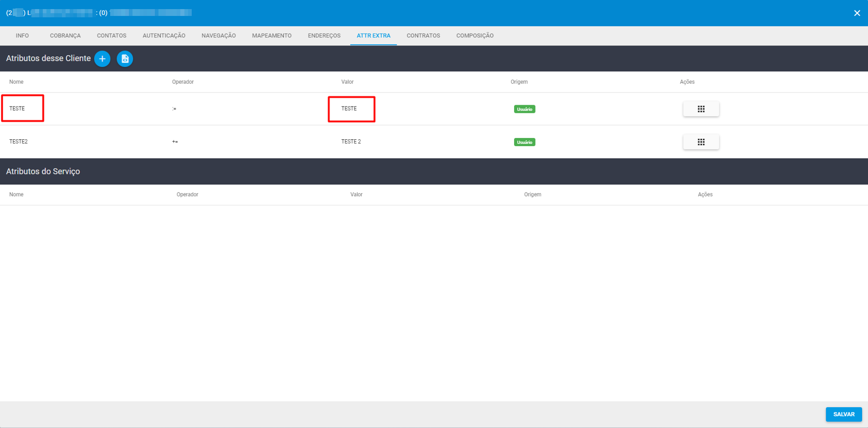
Task: Switch to the INFO tab
Action: 22,36
